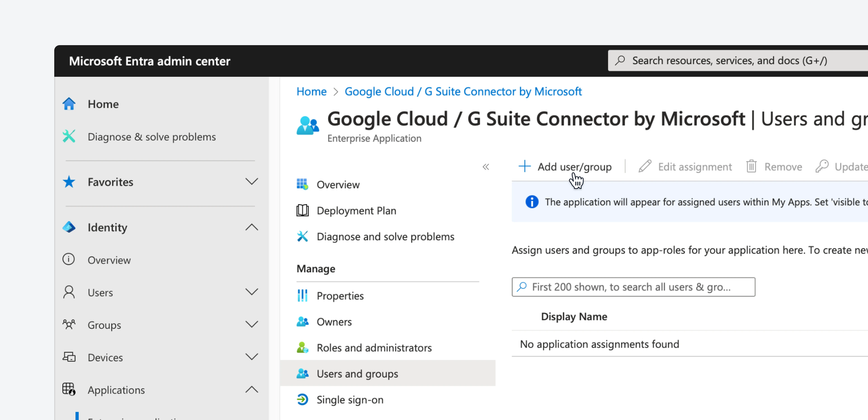The image size is (868, 420).
Task: Click the Properties bars icon
Action: 302,296
